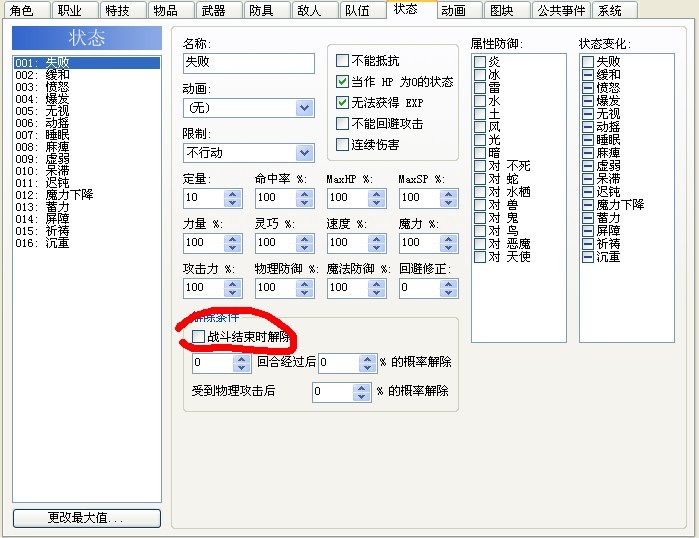This screenshot has height=538, width=699.
Task: Toggle 缓和 in 状态变化 list
Action: [x=588, y=75]
